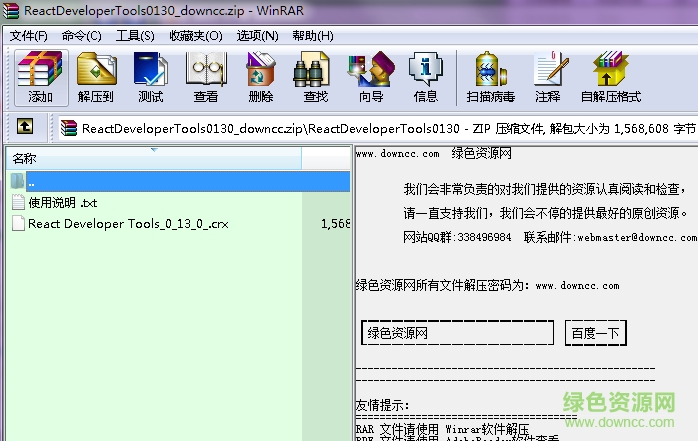Start 扫描病毒 (virus scan) tool
The image size is (698, 441).
tap(491, 77)
